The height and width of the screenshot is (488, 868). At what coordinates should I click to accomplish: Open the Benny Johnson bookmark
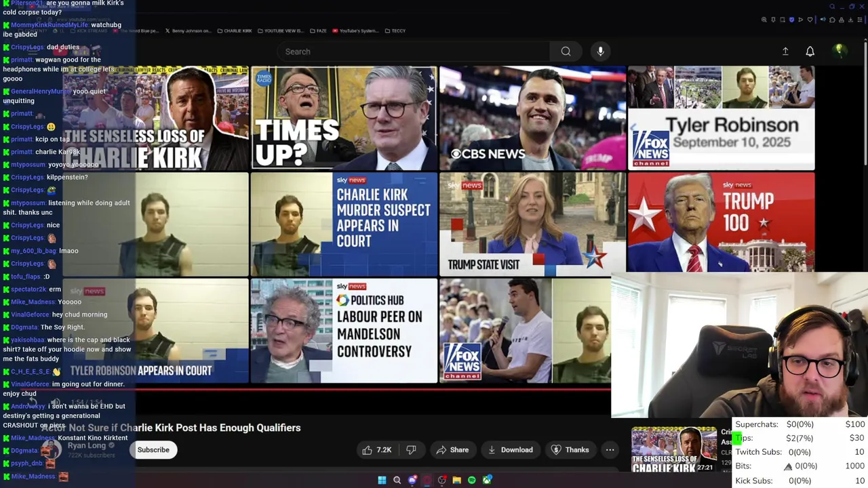point(189,30)
